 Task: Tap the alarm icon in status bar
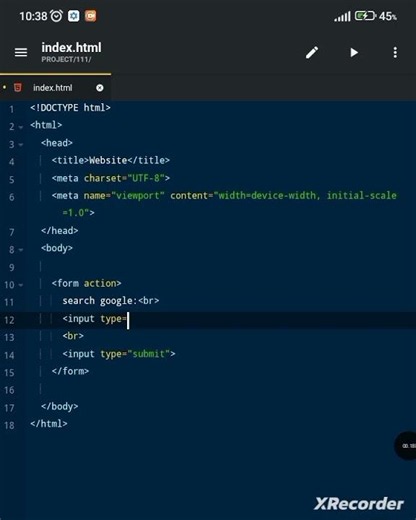tap(56, 16)
